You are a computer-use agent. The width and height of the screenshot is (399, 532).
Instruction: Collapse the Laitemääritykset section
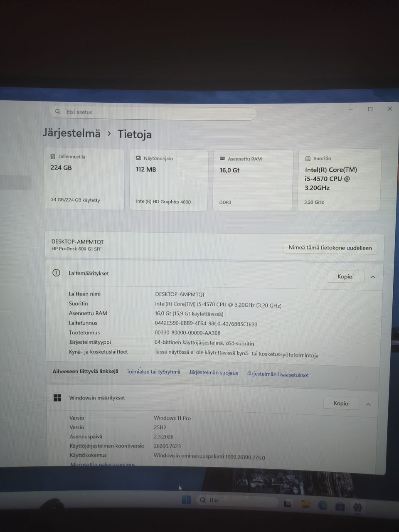373,276
